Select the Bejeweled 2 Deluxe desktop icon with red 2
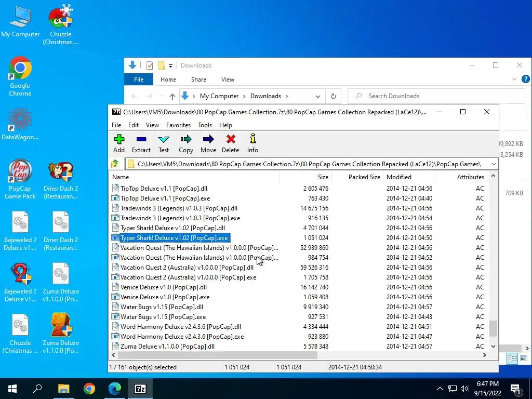The height and width of the screenshot is (399, 532). click(x=20, y=282)
